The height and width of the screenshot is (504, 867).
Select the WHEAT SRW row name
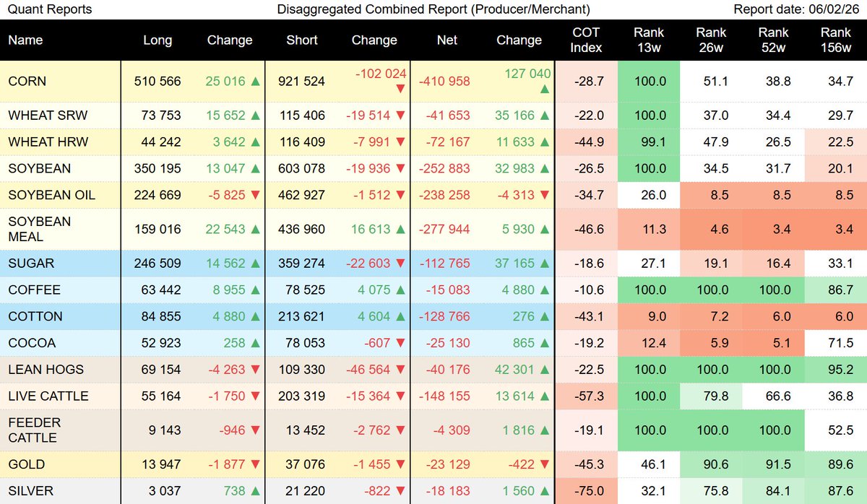click(x=48, y=116)
